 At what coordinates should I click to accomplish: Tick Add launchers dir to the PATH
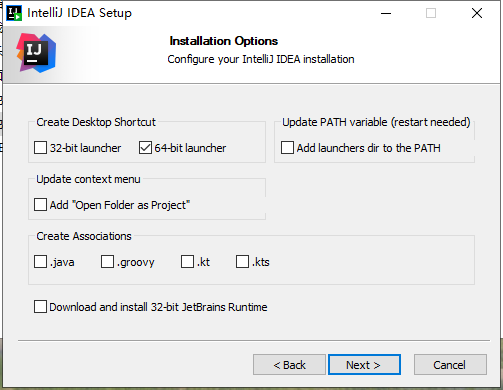pyautogui.click(x=287, y=148)
